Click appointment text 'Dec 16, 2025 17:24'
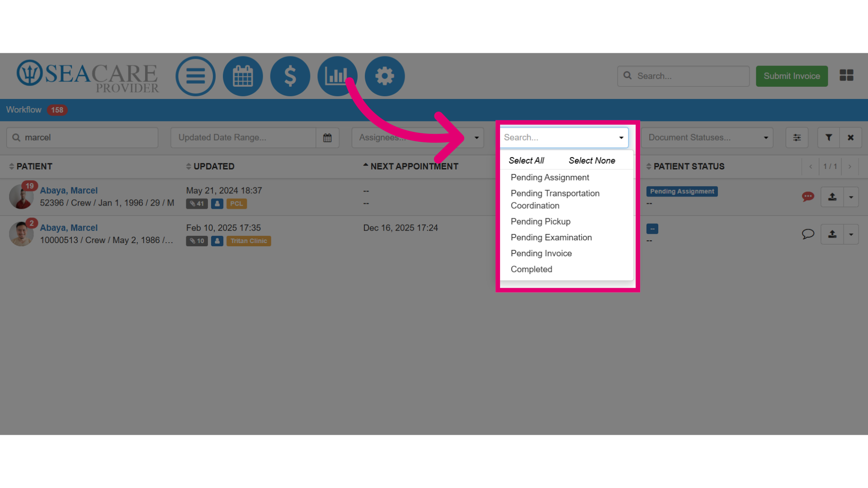Image resolution: width=868 pixels, height=488 pixels. pyautogui.click(x=401, y=228)
